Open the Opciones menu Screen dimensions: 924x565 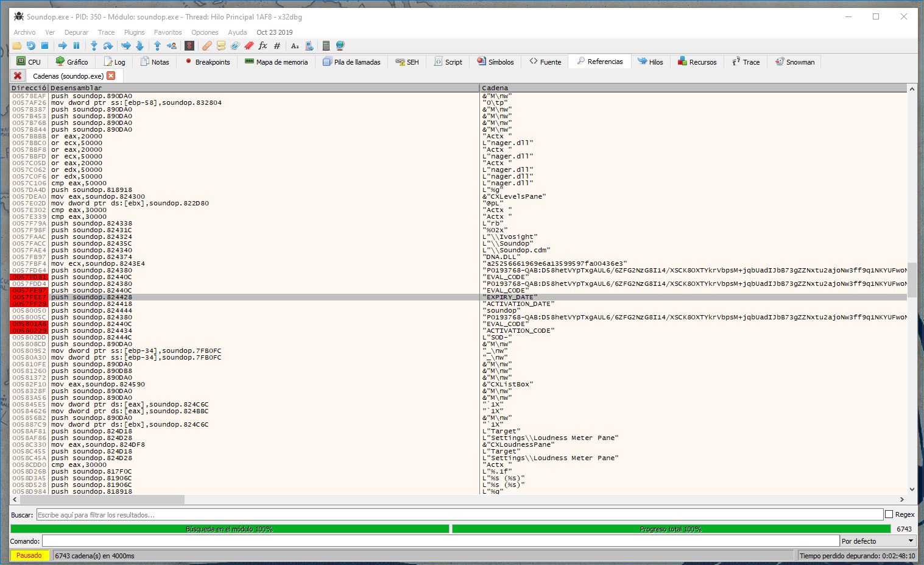point(205,32)
